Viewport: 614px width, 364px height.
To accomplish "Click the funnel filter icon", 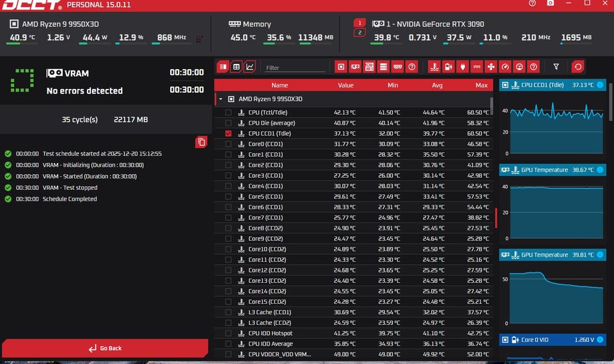I will pos(556,67).
